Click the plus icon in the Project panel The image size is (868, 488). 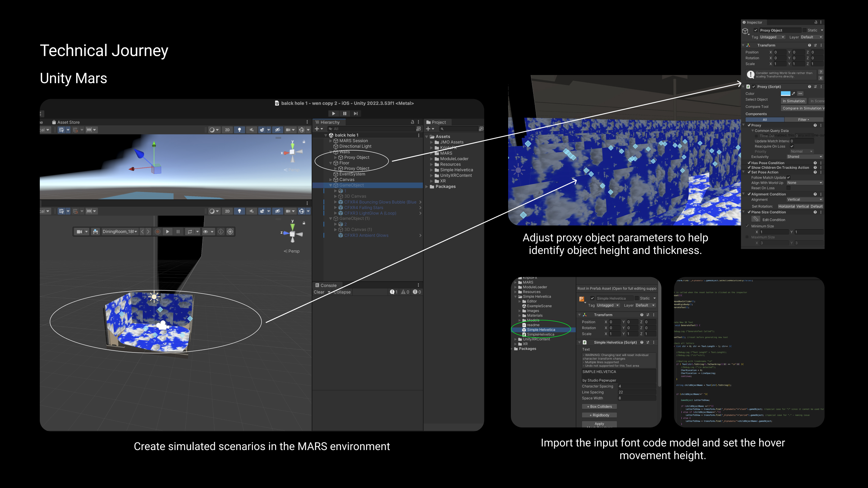coord(428,129)
